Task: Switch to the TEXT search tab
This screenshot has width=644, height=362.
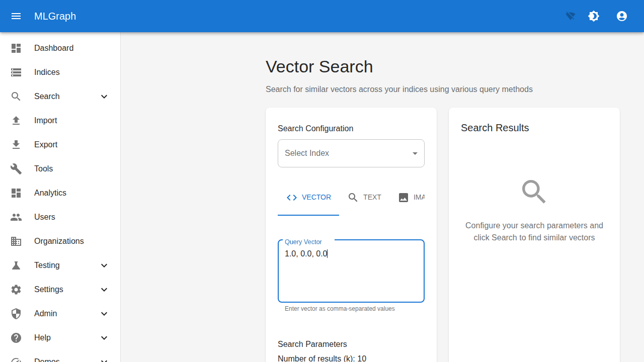Action: pyautogui.click(x=364, y=197)
